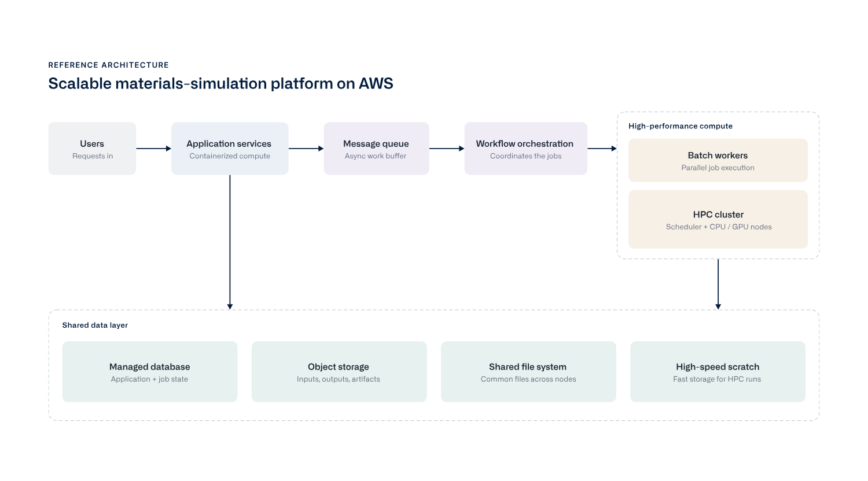Click the 'Parallel job execution' text
868x481 pixels.
pyautogui.click(x=718, y=168)
